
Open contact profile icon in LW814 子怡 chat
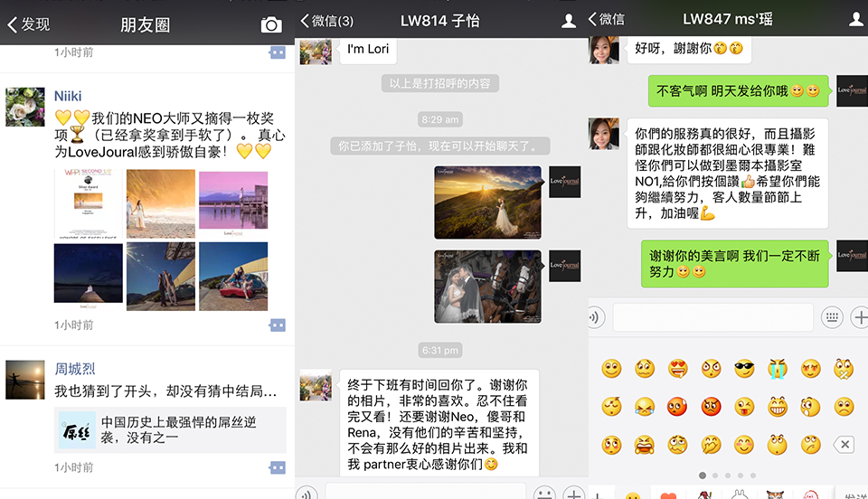pos(568,21)
